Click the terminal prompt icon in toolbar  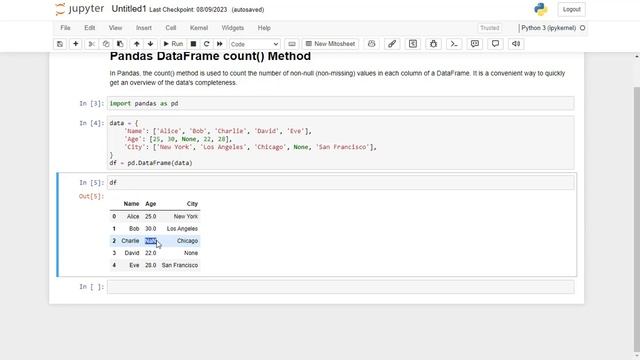point(454,44)
